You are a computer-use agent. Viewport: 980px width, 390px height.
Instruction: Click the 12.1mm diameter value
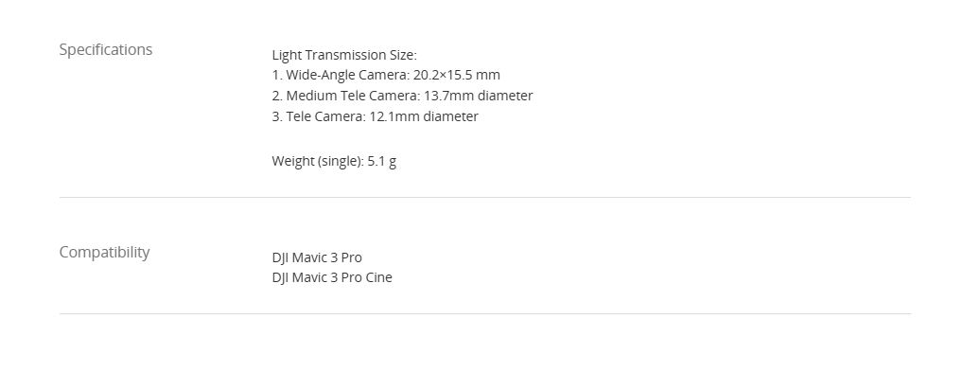424,116
